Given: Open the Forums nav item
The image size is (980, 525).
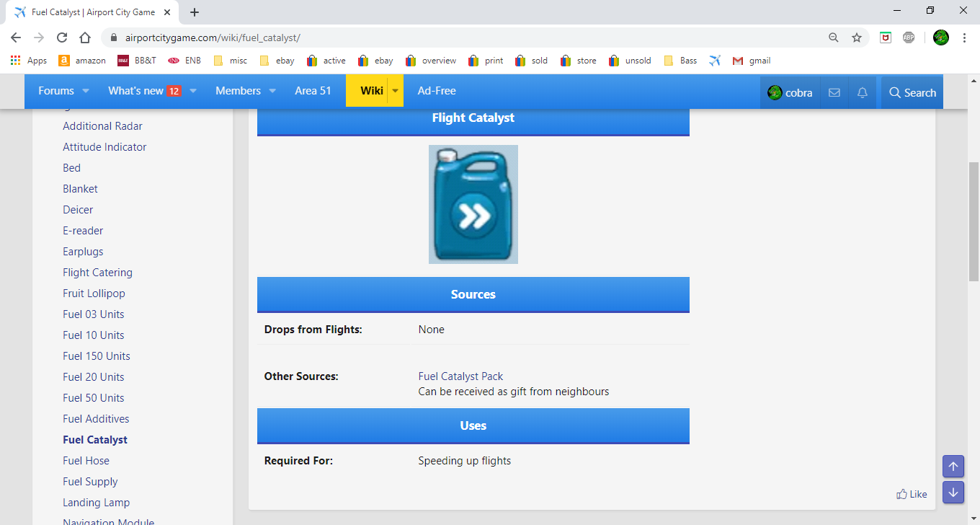Looking at the screenshot, I should point(56,91).
